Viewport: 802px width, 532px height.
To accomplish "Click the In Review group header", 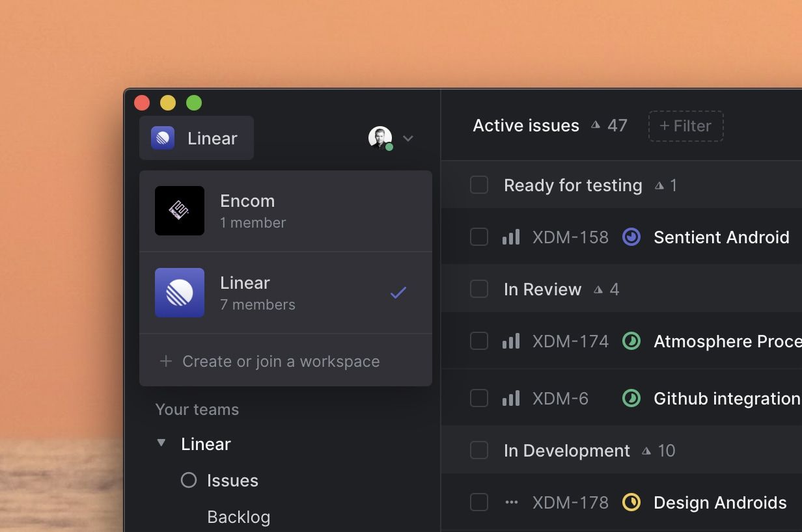I will [x=542, y=289].
